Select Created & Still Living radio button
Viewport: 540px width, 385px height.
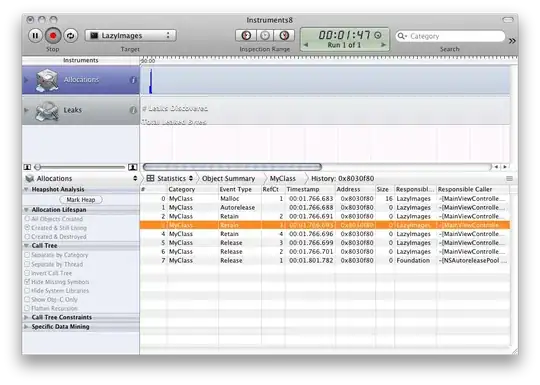pyautogui.click(x=27, y=228)
